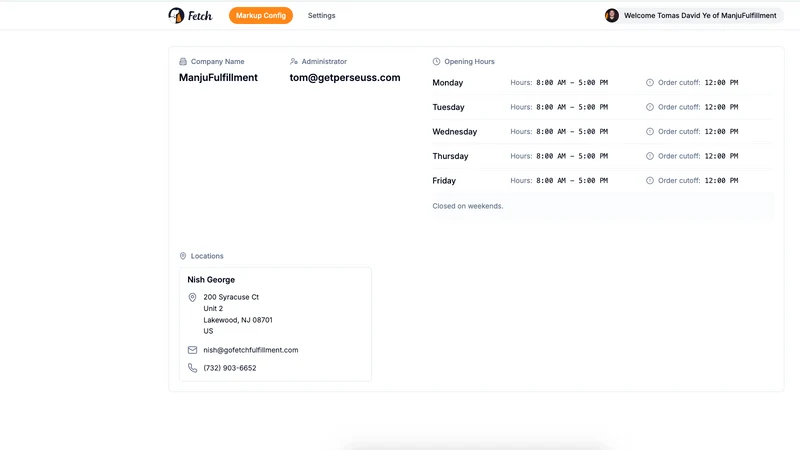Click Tuesday order cutoff 12:00 PM value
Screen dimensions: 800x450
point(721,107)
